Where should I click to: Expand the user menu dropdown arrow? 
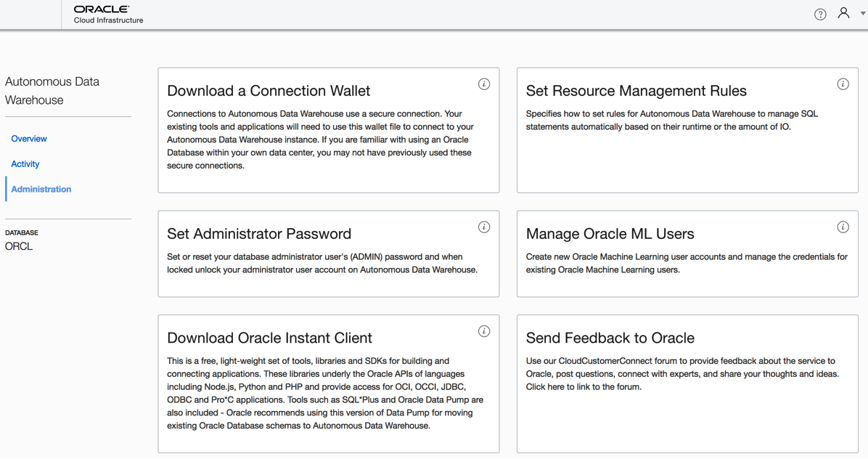862,14
